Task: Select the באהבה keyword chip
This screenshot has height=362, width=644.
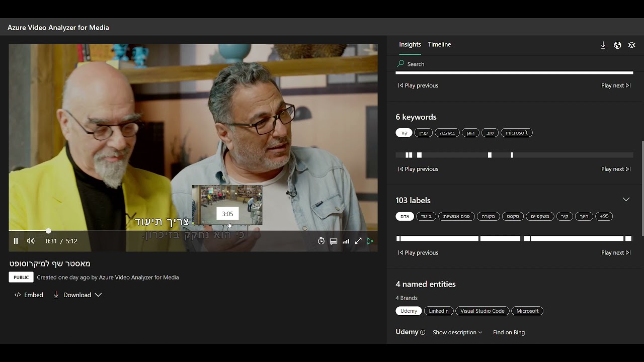Action: [447, 133]
